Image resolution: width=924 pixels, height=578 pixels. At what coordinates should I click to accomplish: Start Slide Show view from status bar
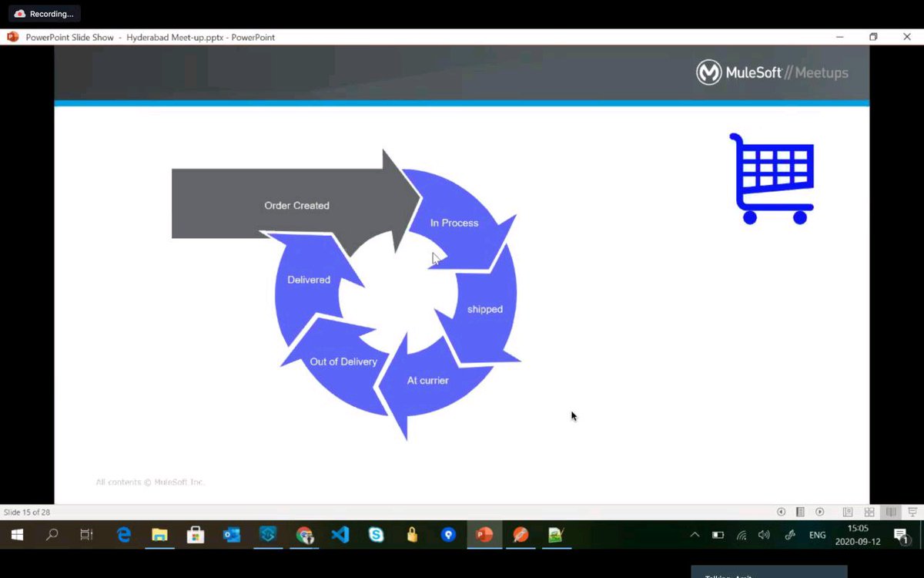[x=912, y=512]
